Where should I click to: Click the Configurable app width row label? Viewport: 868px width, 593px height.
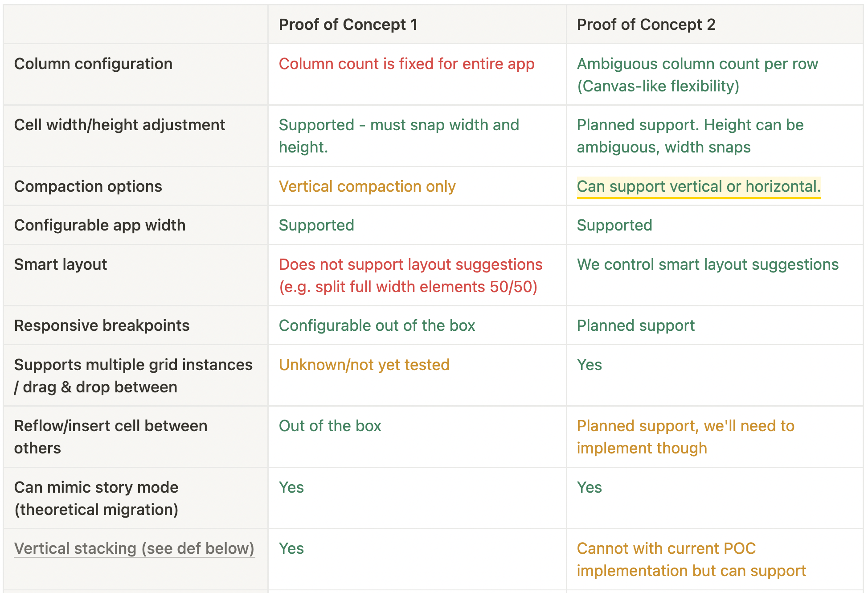pos(100,225)
